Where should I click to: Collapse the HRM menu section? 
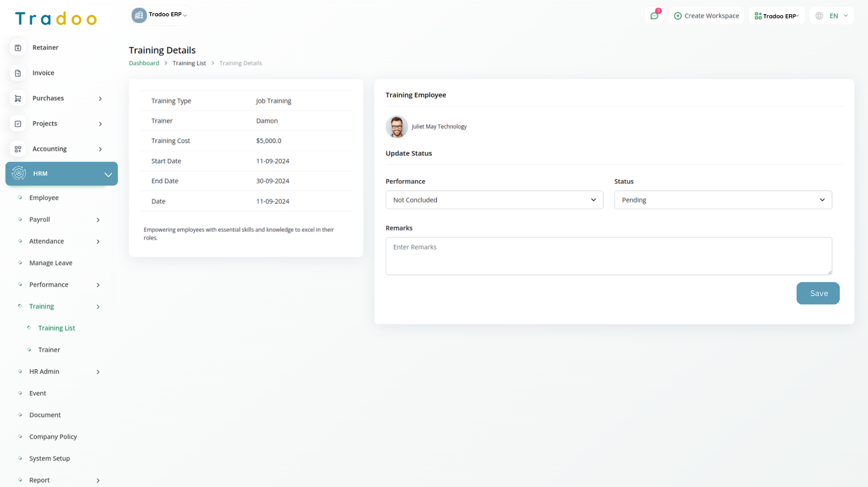(108, 174)
